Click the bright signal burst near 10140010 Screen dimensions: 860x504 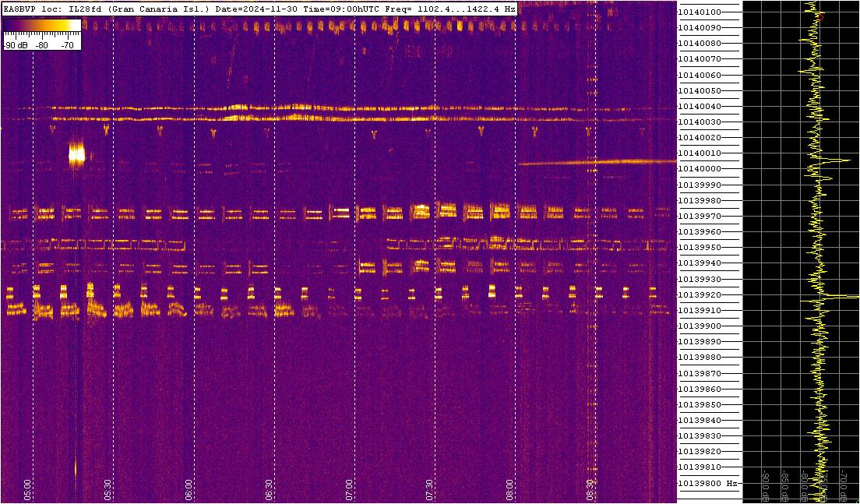[77, 154]
